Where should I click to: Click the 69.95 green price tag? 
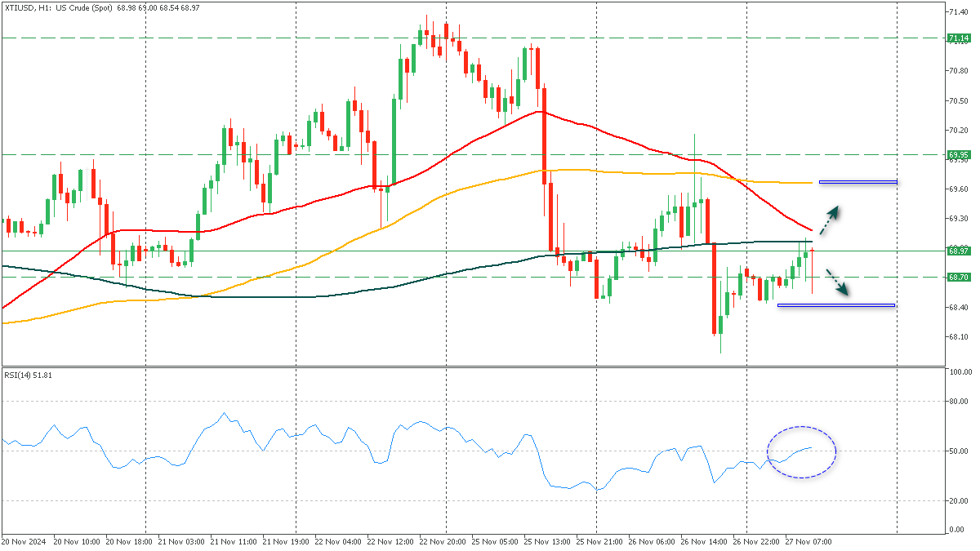(x=958, y=154)
